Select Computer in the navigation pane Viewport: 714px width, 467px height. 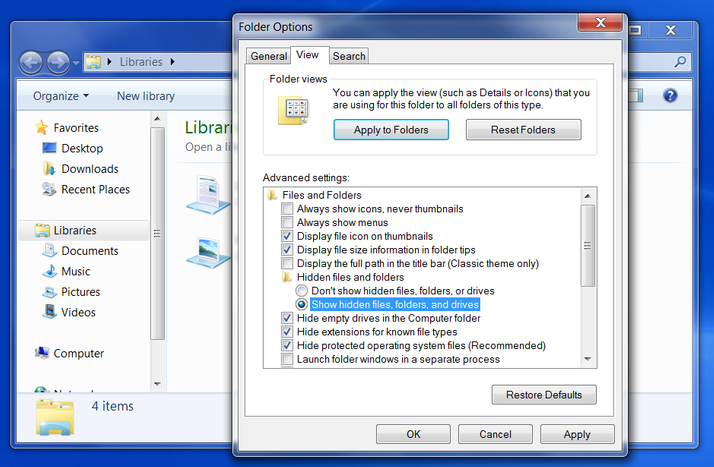pyautogui.click(x=78, y=353)
